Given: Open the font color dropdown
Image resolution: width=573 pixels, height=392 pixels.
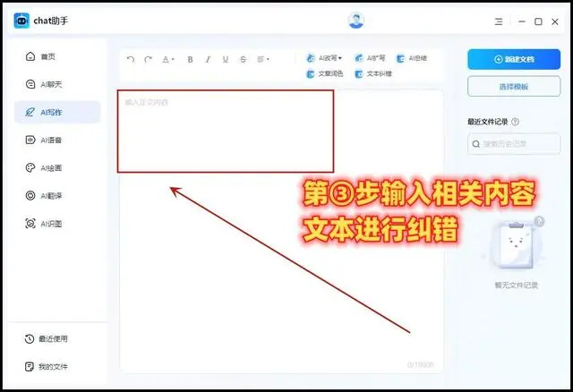Looking at the screenshot, I should tap(168, 59).
